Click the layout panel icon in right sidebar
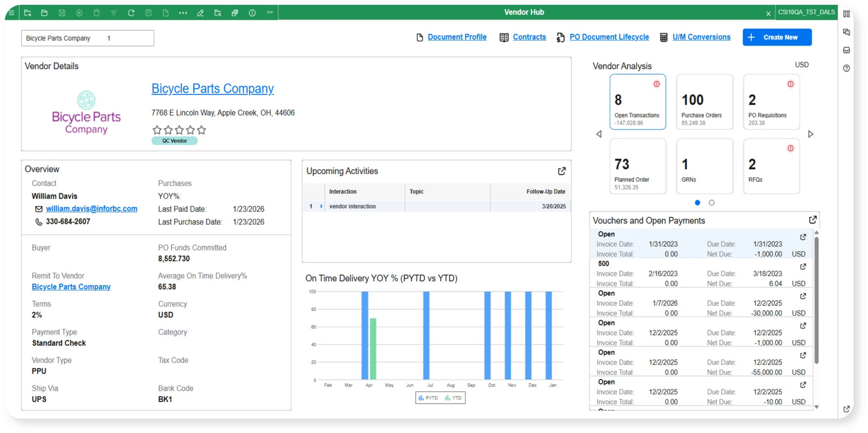This screenshot has width=868, height=433. (846, 14)
